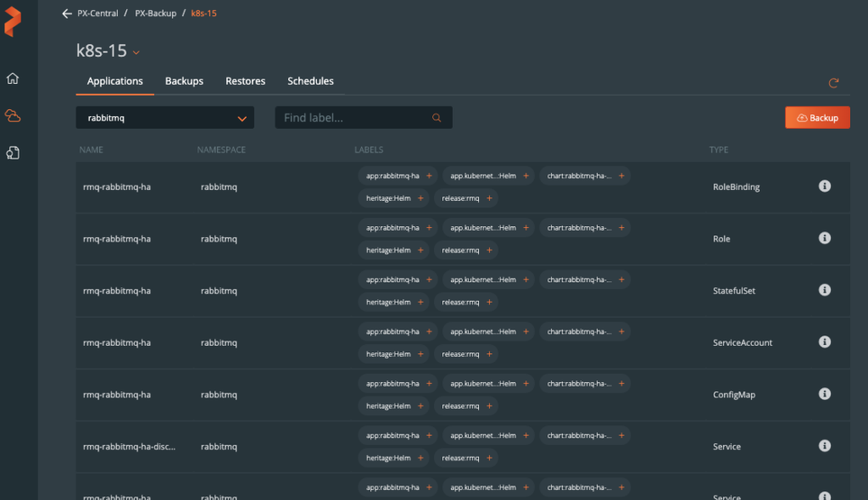The height and width of the screenshot is (500, 868).
Task: Open the Schedules tab
Action: click(310, 81)
